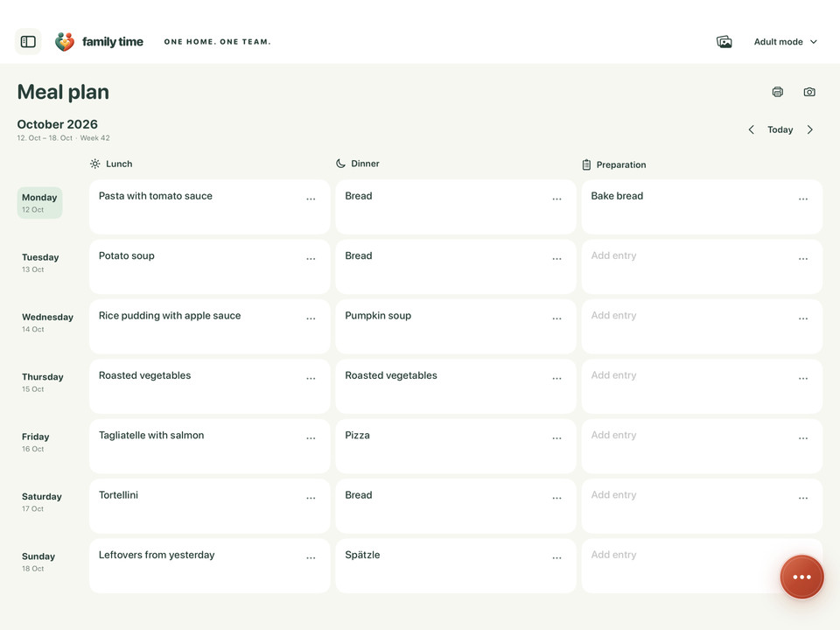This screenshot has width=840, height=630.
Task: Select Saturday 17 Oct day label
Action: (x=42, y=502)
